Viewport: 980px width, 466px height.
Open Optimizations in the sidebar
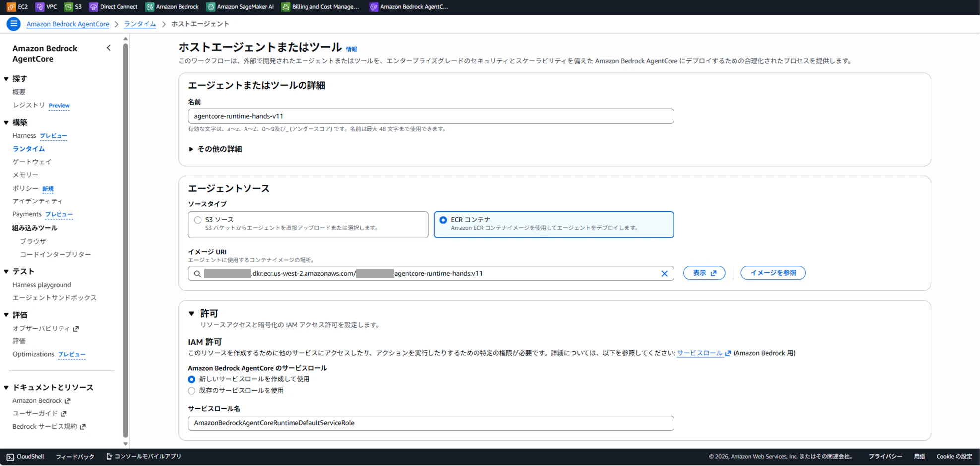pos(33,354)
